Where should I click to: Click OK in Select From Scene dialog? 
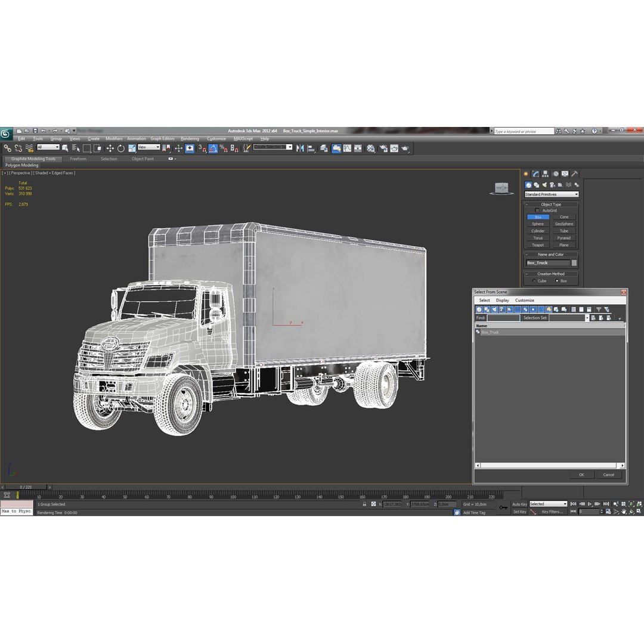tap(581, 475)
